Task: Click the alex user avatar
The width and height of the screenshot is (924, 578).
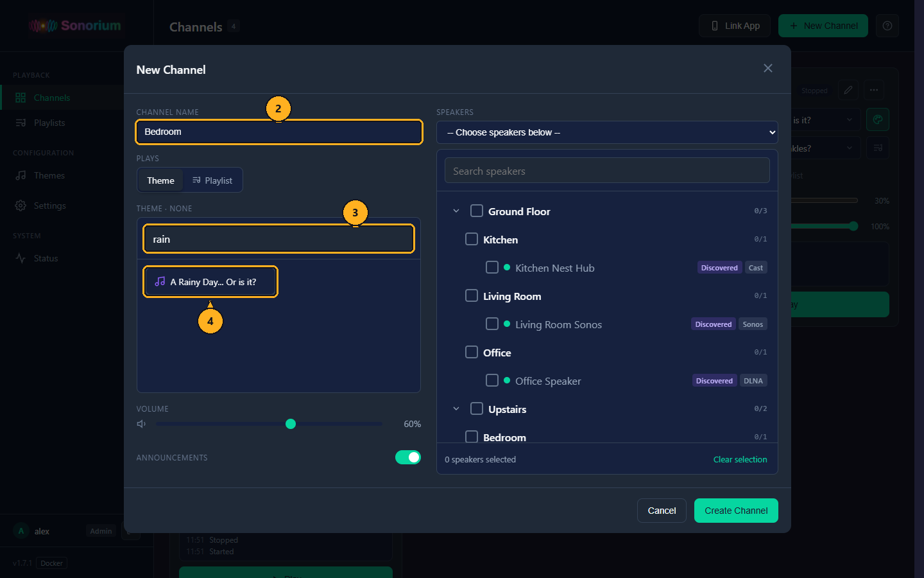Action: click(21, 531)
